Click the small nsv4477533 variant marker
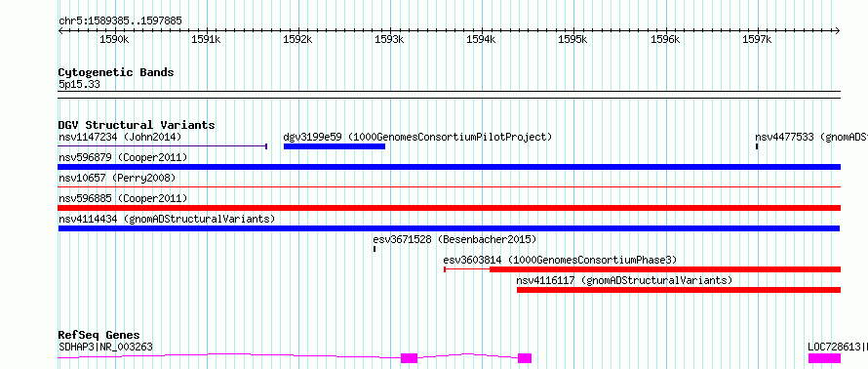 pyautogui.click(x=757, y=146)
